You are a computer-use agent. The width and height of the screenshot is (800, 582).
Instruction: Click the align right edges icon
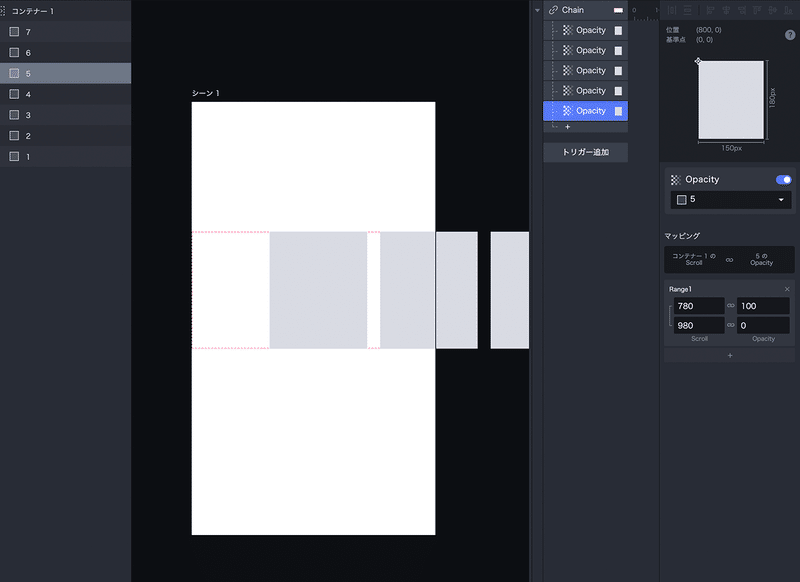742,10
